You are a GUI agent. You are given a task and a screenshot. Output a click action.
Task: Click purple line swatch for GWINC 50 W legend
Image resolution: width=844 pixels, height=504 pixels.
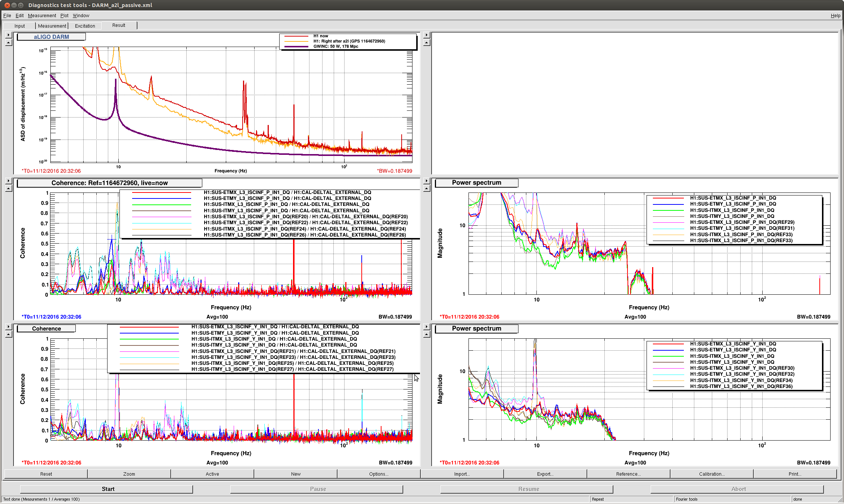[296, 47]
